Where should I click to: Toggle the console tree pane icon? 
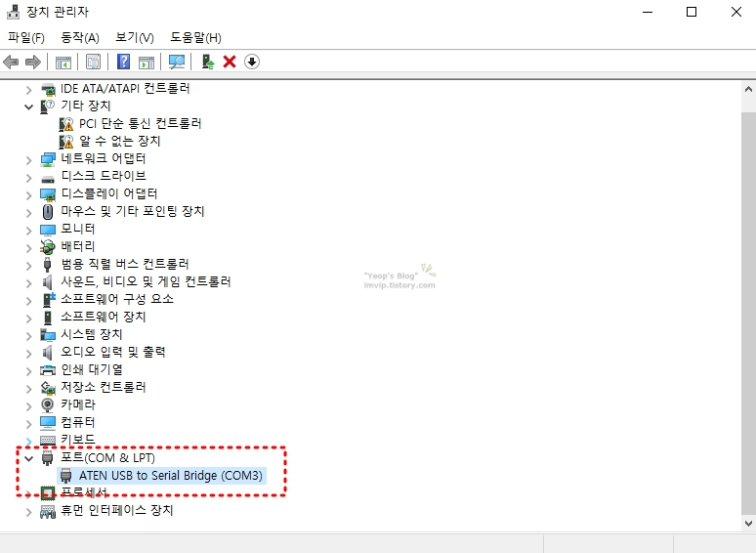click(63, 62)
